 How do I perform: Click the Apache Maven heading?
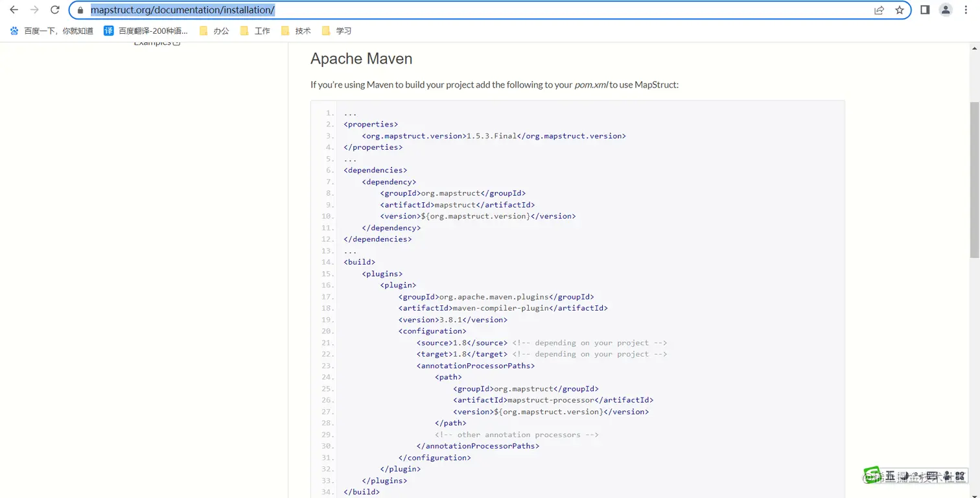(x=361, y=58)
